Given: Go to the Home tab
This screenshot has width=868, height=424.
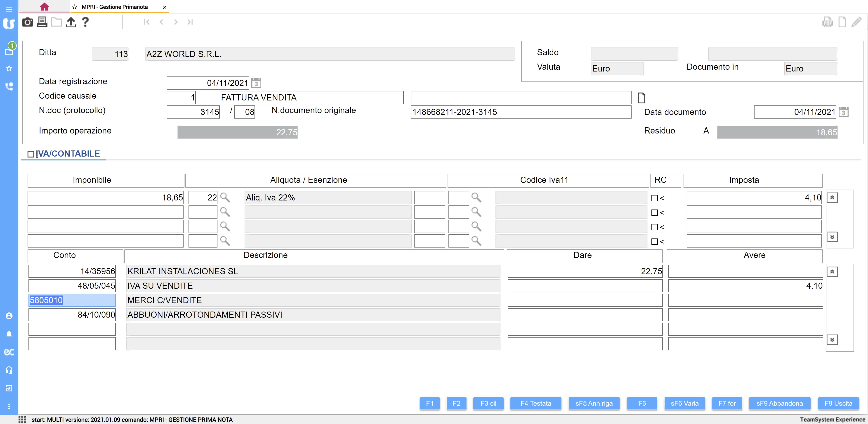Looking at the screenshot, I should point(44,7).
